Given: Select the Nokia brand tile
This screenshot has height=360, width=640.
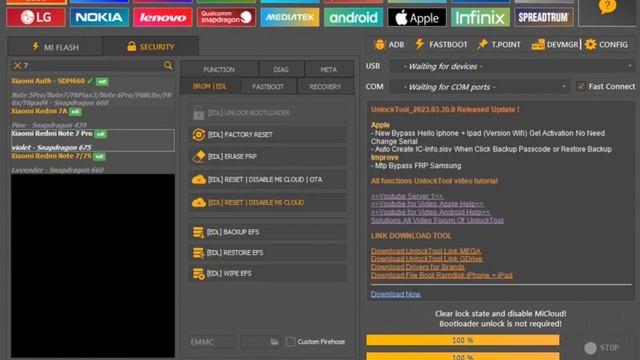Looking at the screenshot, I should [x=99, y=17].
